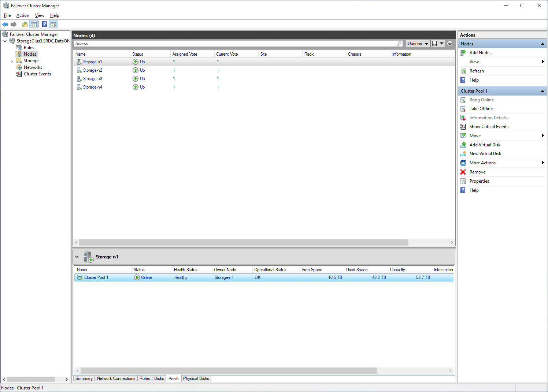The height and width of the screenshot is (392, 548).
Task: Click Add Node... in Actions pane
Action: (481, 53)
